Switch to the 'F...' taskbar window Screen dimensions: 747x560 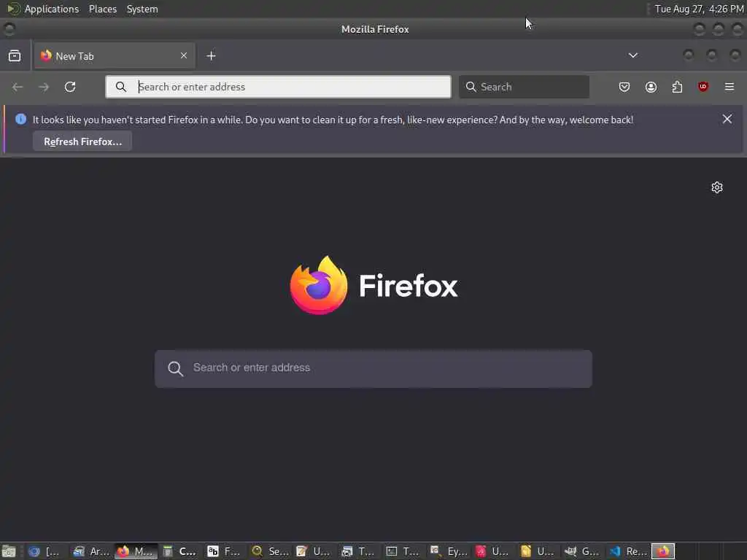click(x=225, y=551)
